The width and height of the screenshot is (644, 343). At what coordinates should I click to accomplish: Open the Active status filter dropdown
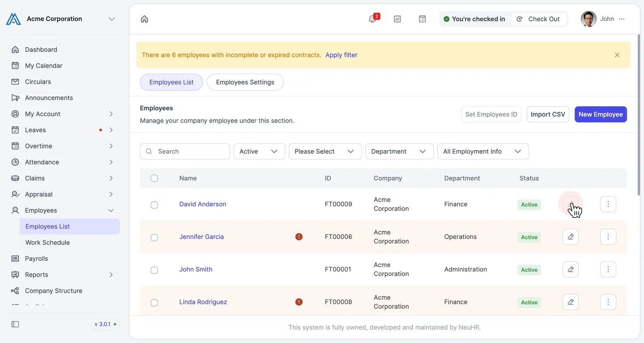tap(259, 151)
